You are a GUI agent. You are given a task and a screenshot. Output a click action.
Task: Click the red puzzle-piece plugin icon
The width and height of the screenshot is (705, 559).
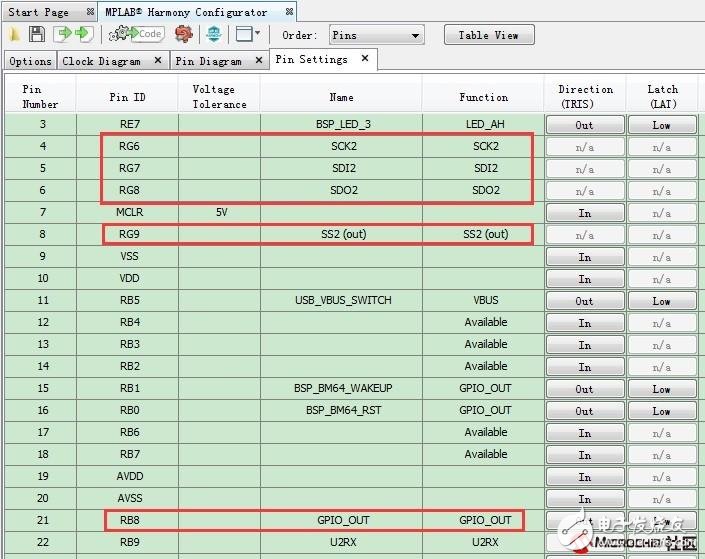pos(183,35)
